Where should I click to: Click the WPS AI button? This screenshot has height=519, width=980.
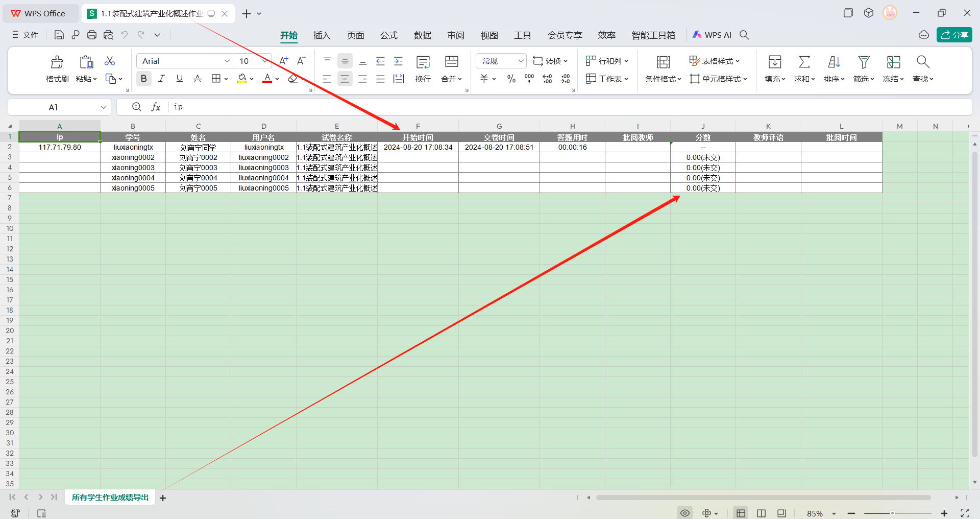coord(712,35)
